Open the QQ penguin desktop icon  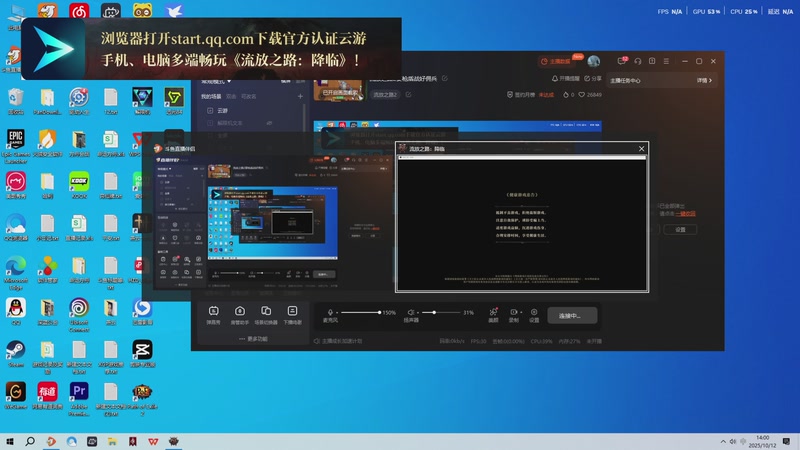[16, 312]
